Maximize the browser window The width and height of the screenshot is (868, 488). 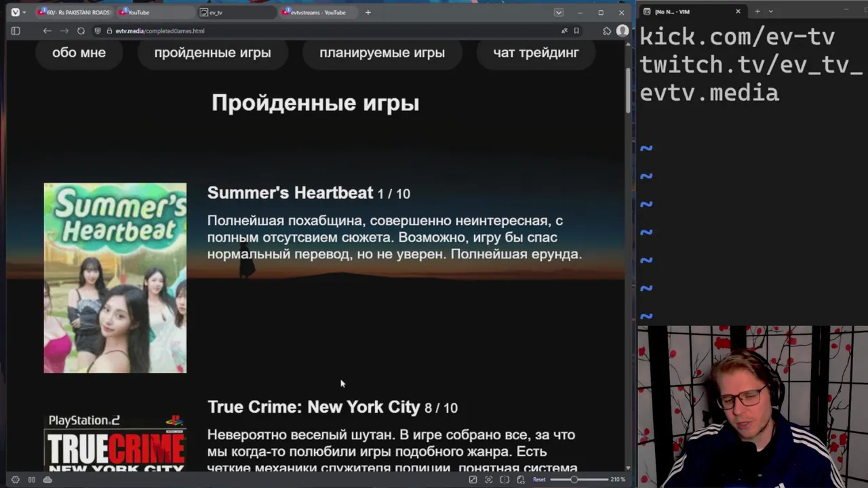point(601,12)
